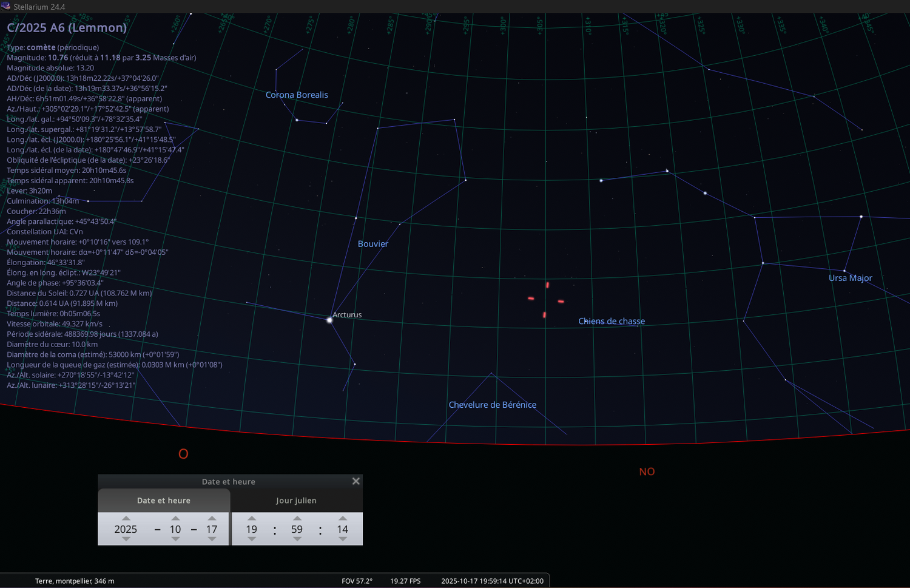Click the red comet selection marker

pyautogui.click(x=546, y=300)
